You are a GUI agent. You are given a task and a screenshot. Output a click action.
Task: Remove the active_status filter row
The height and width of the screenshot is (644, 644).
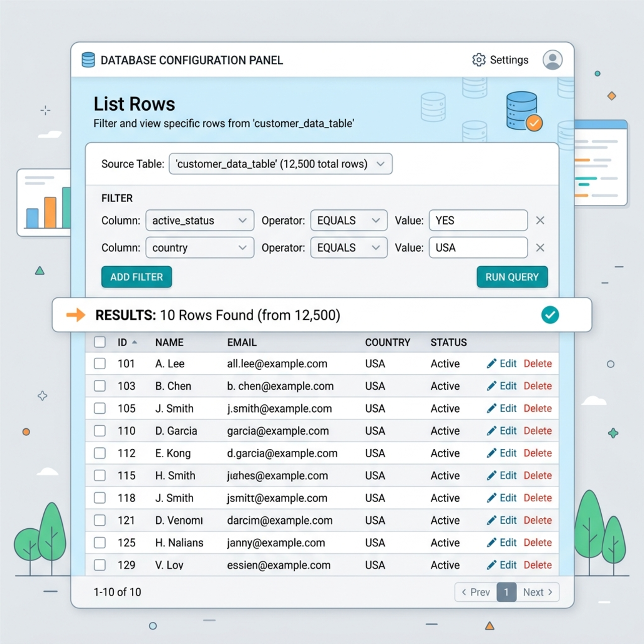coord(540,220)
